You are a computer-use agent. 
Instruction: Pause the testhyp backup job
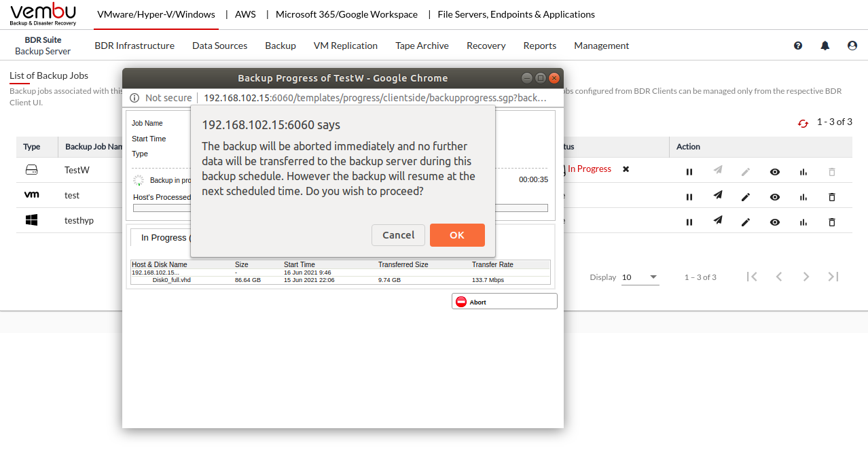[689, 222]
